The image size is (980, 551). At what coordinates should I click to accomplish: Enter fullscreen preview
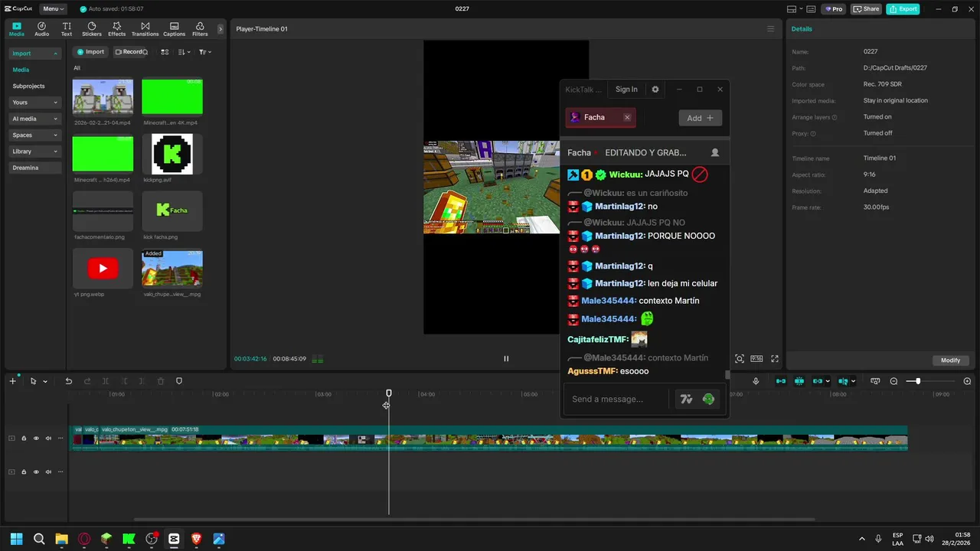tap(775, 358)
